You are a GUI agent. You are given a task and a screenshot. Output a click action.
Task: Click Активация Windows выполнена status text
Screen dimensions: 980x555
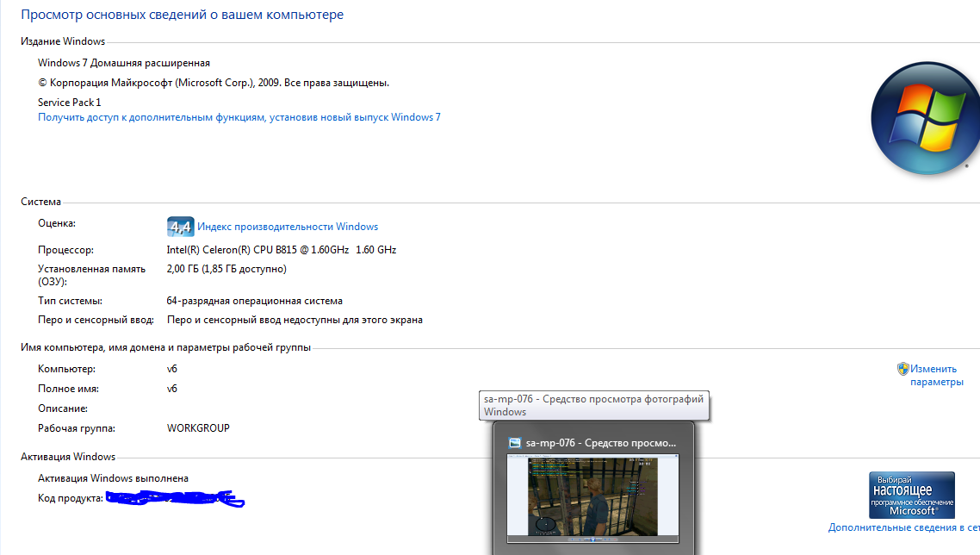[x=113, y=478]
